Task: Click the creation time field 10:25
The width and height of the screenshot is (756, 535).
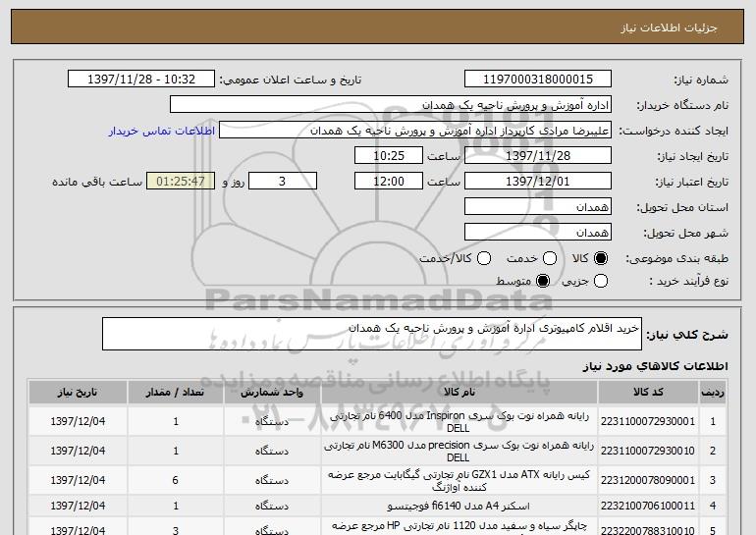Action: tap(389, 156)
